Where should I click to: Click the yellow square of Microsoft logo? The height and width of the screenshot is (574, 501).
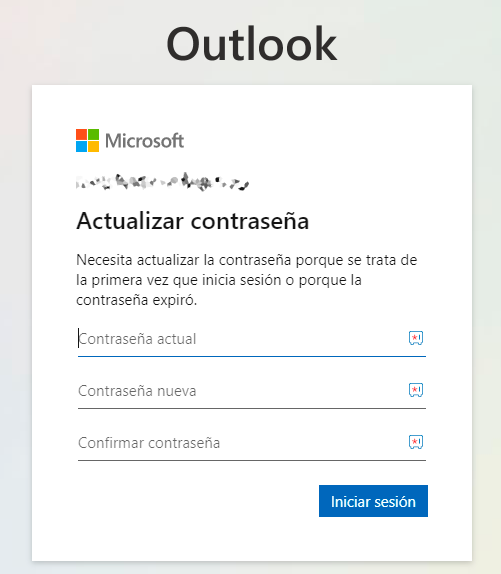(x=93, y=146)
